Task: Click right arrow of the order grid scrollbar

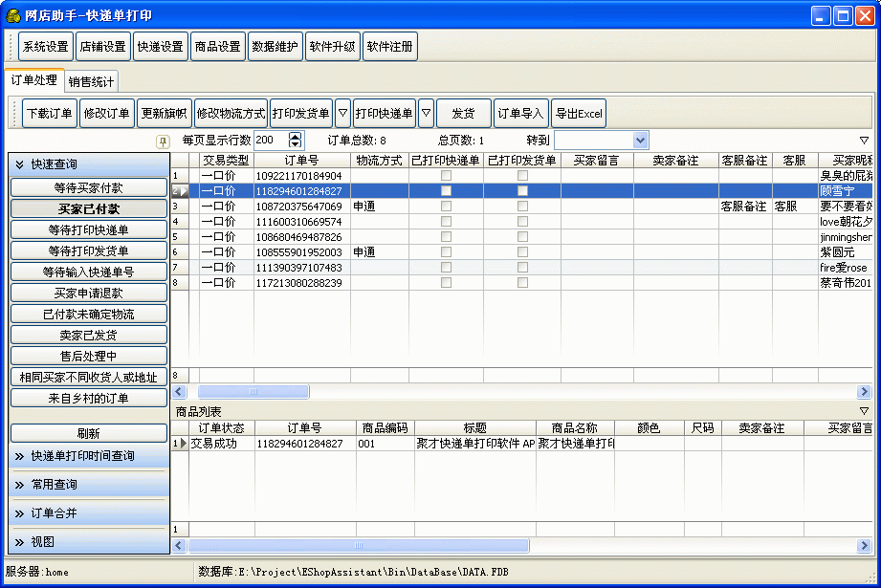Action: (864, 391)
